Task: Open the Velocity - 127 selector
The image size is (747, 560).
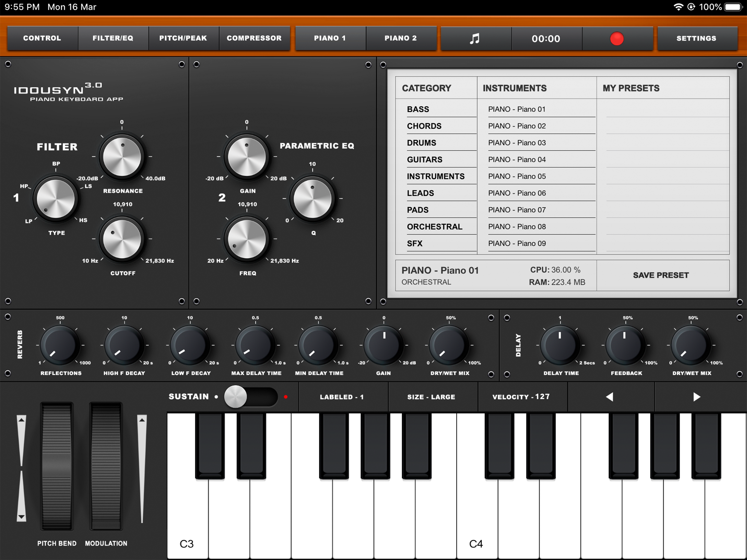Action: tap(521, 397)
